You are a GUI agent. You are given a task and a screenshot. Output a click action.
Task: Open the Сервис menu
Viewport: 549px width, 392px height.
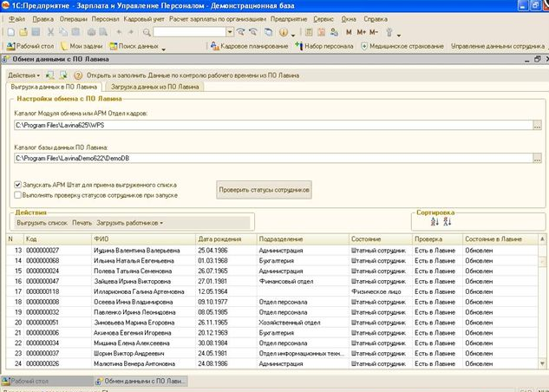click(324, 17)
